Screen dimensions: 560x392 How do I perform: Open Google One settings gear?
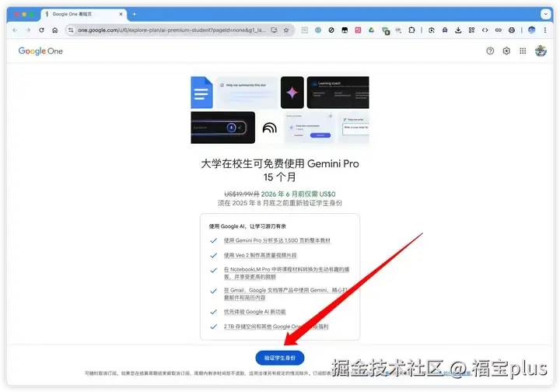click(x=506, y=51)
